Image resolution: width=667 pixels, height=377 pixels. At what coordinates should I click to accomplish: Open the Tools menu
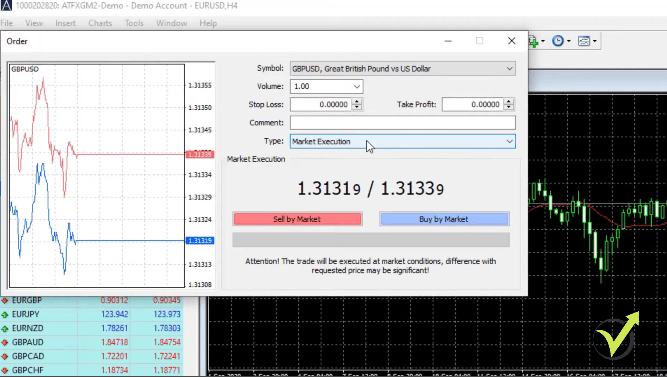pos(134,23)
